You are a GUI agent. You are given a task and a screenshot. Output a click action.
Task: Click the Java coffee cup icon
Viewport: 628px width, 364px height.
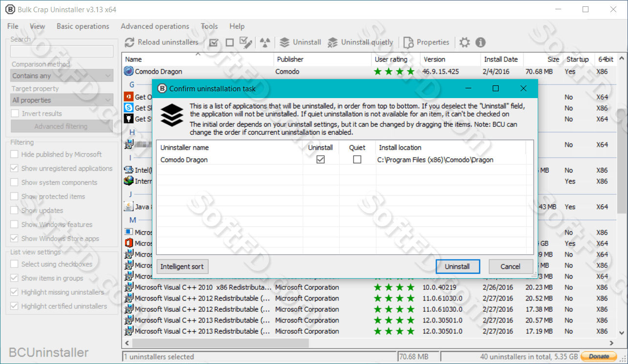tap(128, 206)
